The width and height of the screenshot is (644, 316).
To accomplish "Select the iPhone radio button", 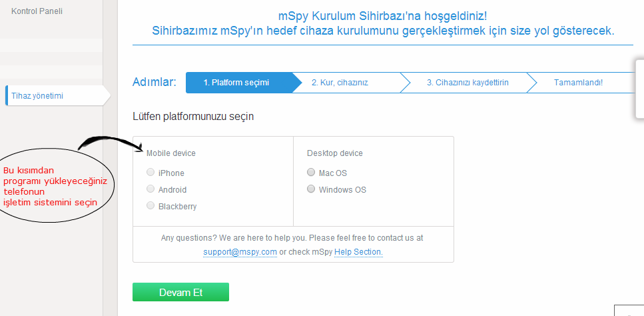I will (151, 173).
